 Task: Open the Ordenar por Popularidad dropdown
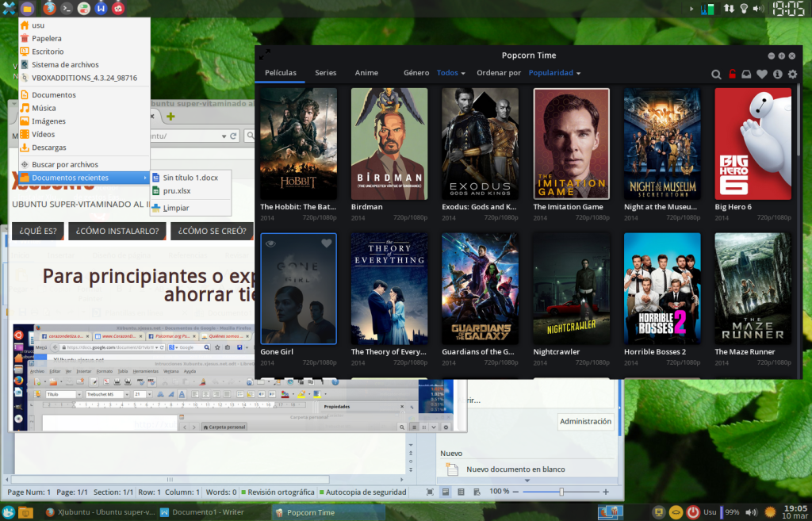point(554,72)
